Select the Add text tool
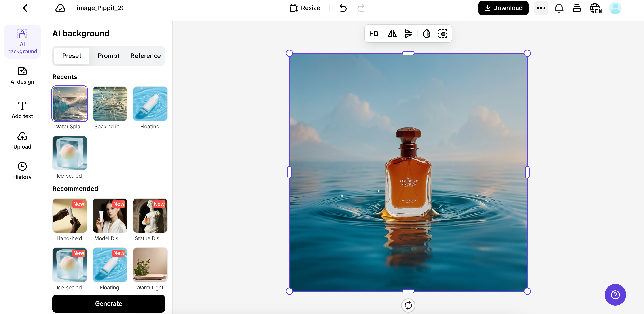Viewport: 644px width, 314px height. coord(22,110)
